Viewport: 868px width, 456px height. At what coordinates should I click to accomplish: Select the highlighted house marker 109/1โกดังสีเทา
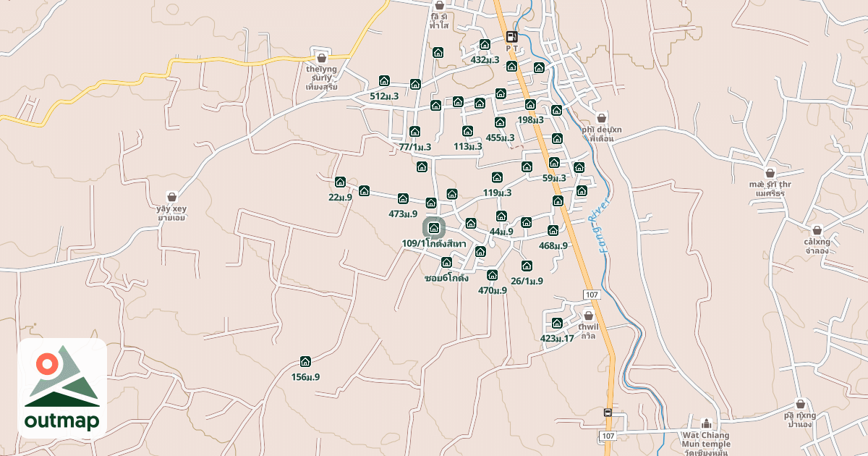click(434, 228)
